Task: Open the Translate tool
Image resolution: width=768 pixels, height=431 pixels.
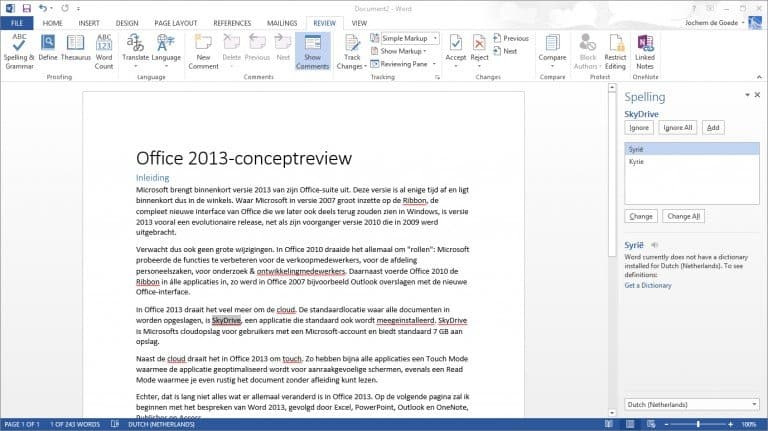Action: click(136, 51)
